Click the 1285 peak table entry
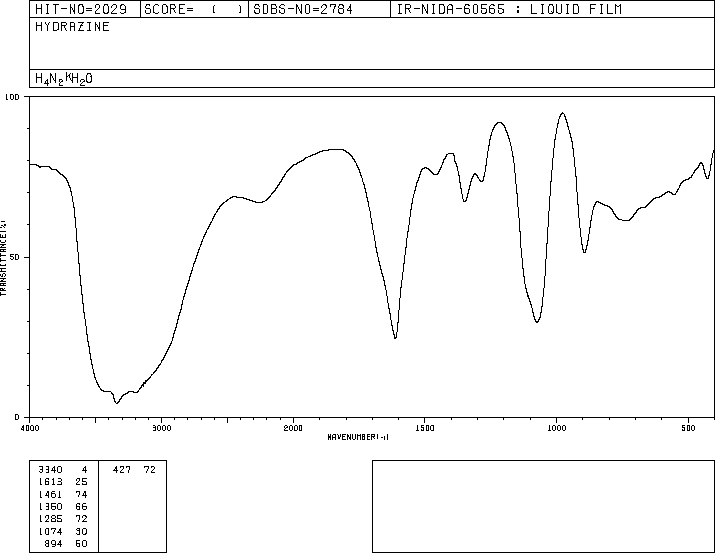 [x=63, y=519]
